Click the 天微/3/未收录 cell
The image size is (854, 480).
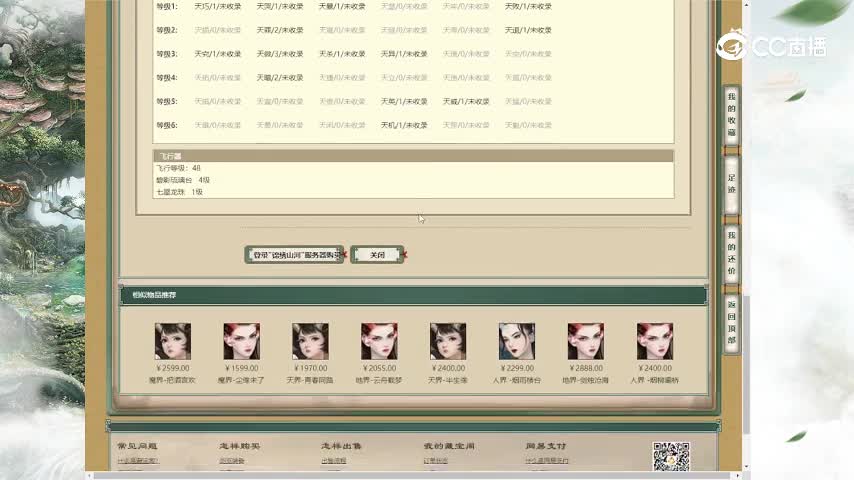280,54
